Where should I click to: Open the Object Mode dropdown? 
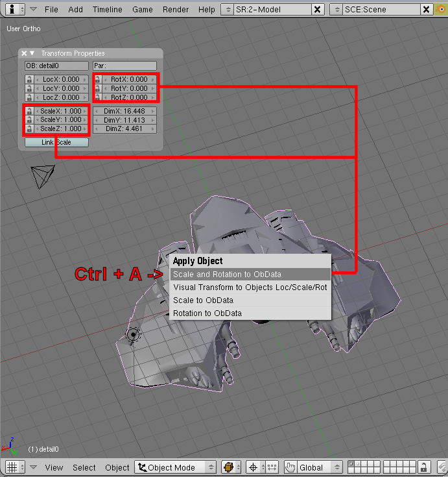point(176,467)
